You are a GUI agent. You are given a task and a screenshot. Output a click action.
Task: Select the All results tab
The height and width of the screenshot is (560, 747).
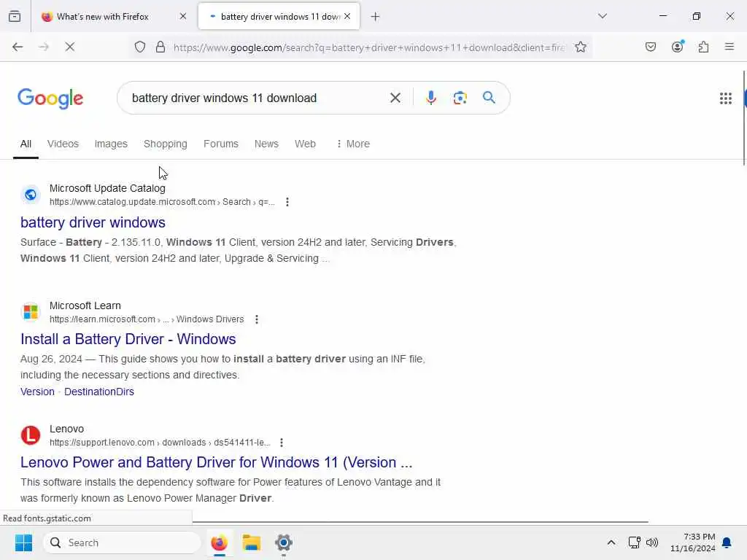pos(26,144)
